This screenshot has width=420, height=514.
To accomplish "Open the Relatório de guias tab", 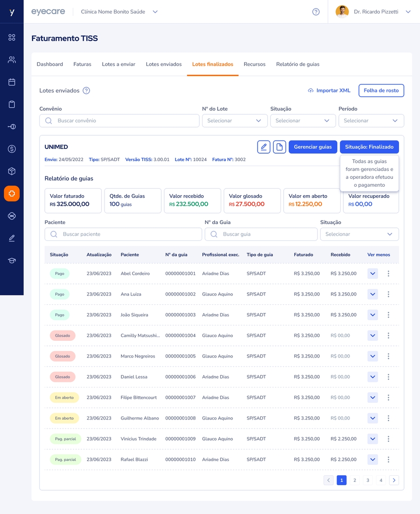I will [298, 64].
